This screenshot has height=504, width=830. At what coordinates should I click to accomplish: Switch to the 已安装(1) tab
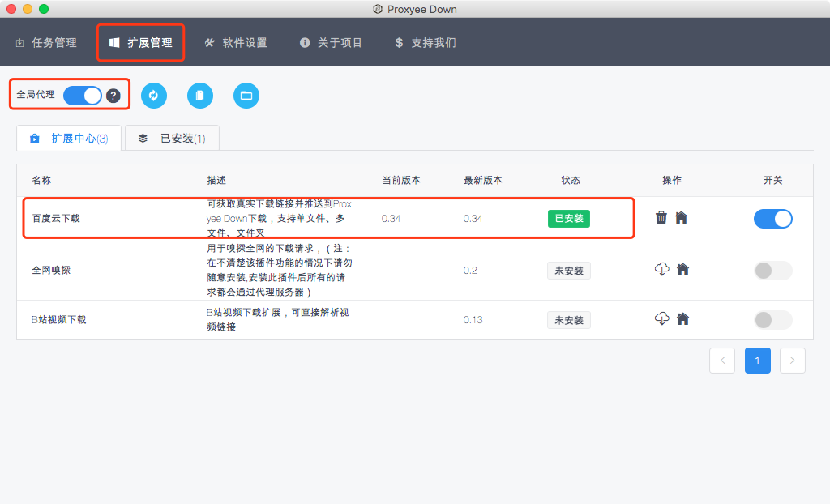pyautogui.click(x=172, y=139)
